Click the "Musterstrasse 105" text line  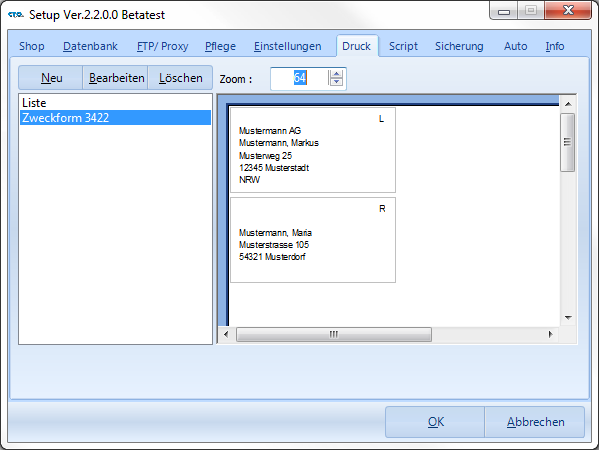point(274,244)
